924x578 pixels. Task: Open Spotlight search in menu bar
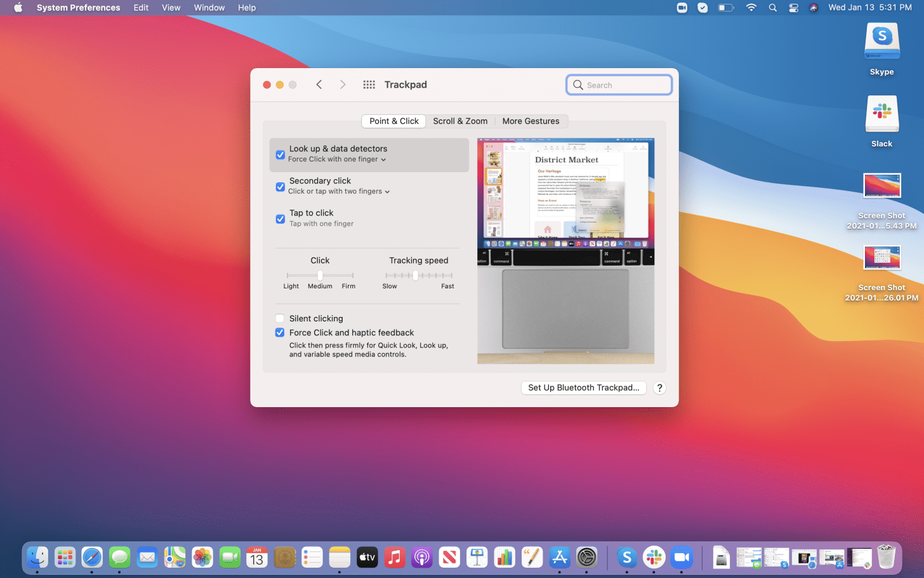(x=772, y=8)
